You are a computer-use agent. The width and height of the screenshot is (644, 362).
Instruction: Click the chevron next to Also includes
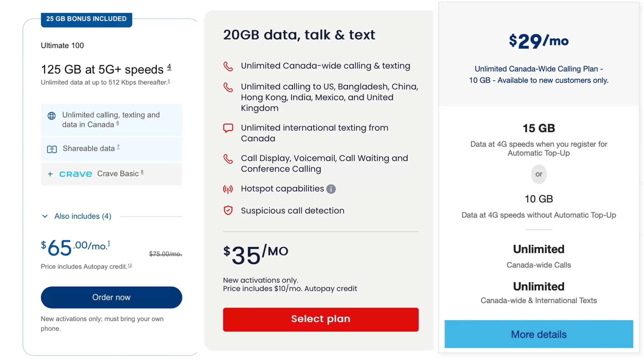pyautogui.click(x=45, y=216)
